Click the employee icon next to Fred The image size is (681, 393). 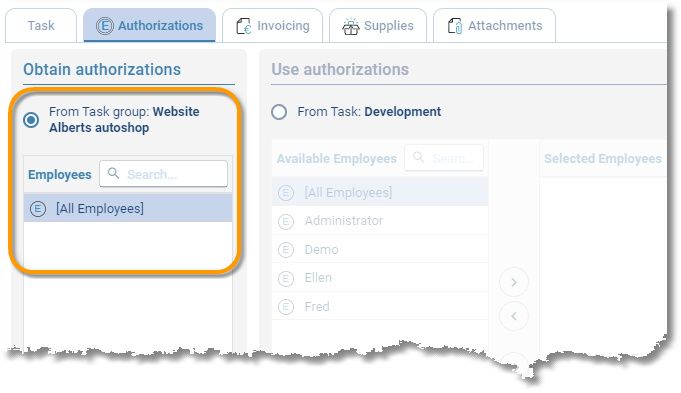286,307
